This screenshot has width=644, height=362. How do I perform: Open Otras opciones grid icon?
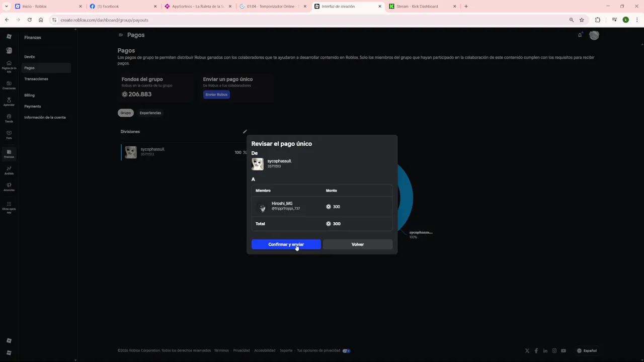click(9, 204)
